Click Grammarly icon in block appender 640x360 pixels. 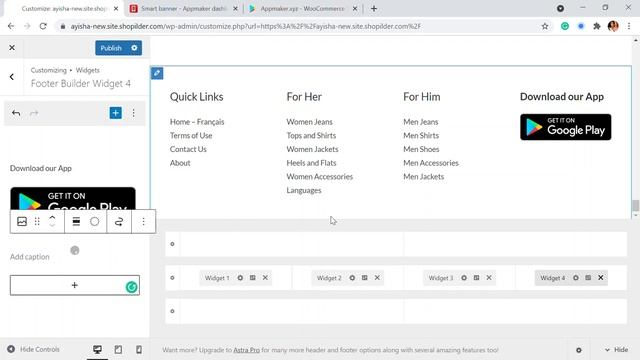[131, 287]
